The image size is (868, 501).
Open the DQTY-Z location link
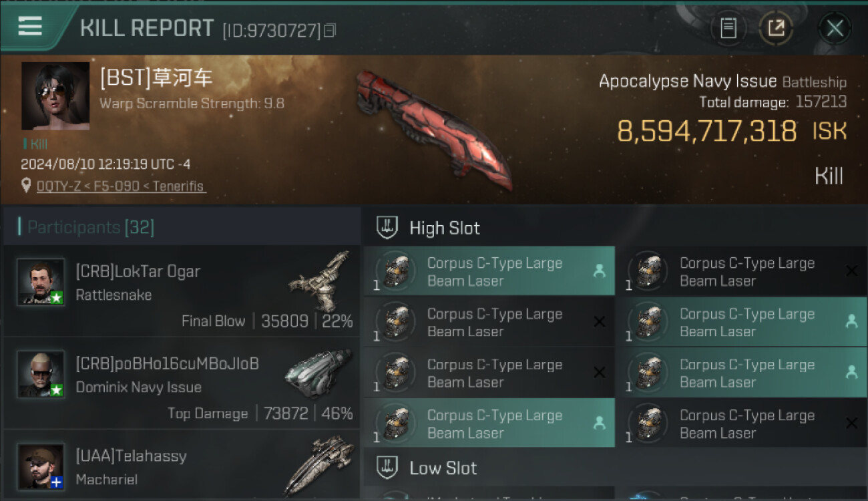pos(120,186)
